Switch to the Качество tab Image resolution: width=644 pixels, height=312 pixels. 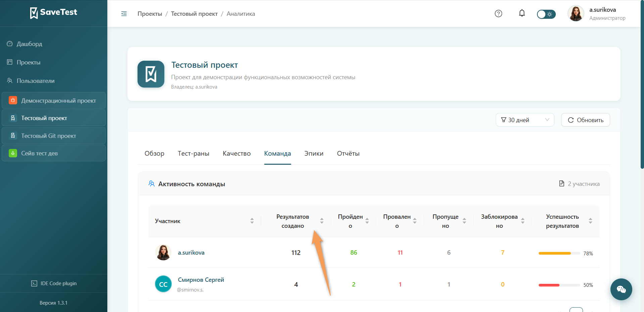(237, 153)
